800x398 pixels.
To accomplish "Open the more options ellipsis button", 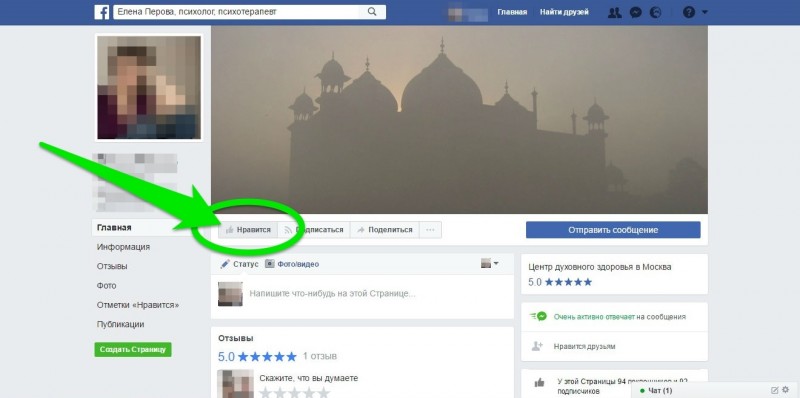I will [430, 230].
